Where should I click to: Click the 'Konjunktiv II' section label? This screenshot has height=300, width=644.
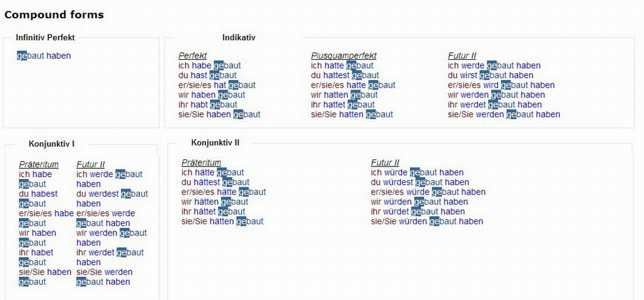215,142
